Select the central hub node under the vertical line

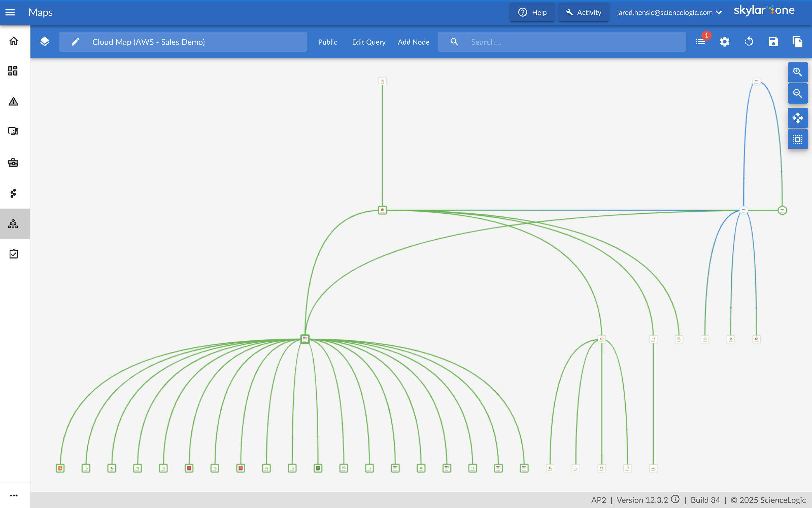[382, 210]
